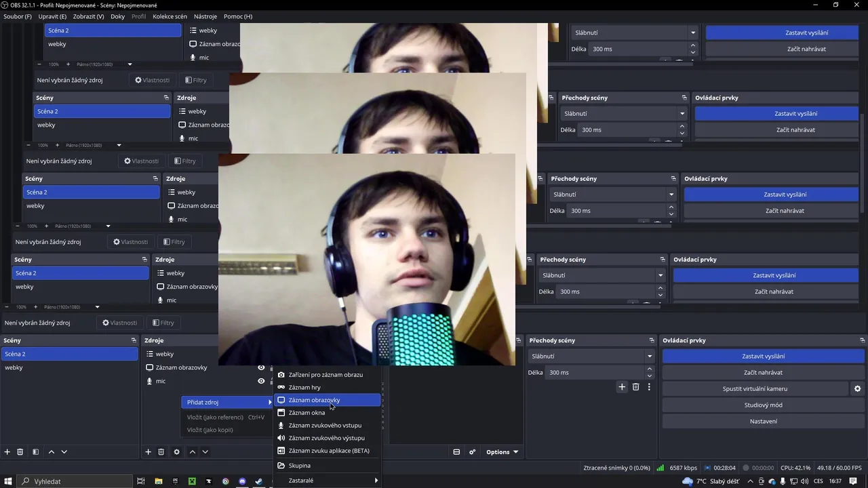Open Steam from the Windows taskbar
Image resolution: width=868 pixels, height=488 pixels.
coord(259,481)
